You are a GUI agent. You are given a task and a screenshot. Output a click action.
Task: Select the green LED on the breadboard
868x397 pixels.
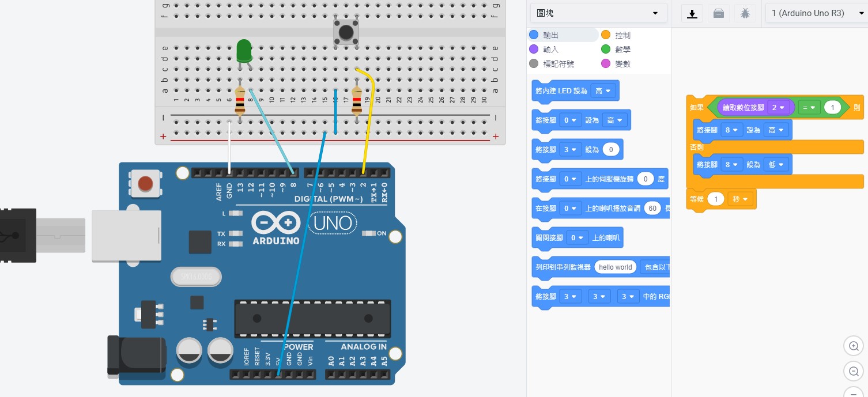(244, 51)
